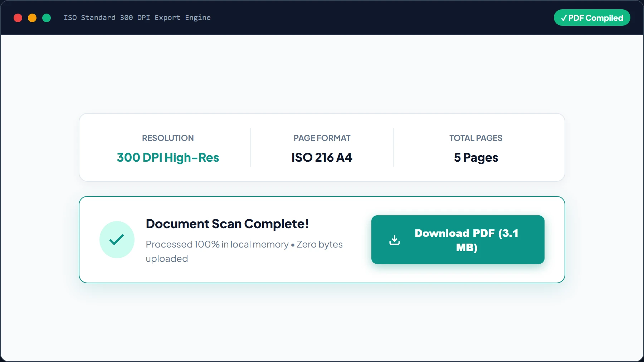This screenshot has height=362, width=644.
Task: Click the download arrow icon
Action: [x=395, y=240]
